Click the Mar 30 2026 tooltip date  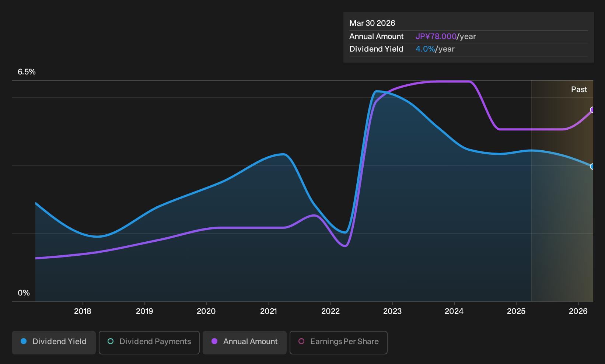(372, 23)
